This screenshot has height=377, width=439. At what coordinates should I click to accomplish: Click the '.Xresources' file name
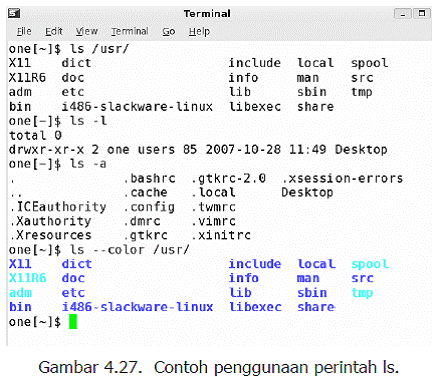click(51, 235)
